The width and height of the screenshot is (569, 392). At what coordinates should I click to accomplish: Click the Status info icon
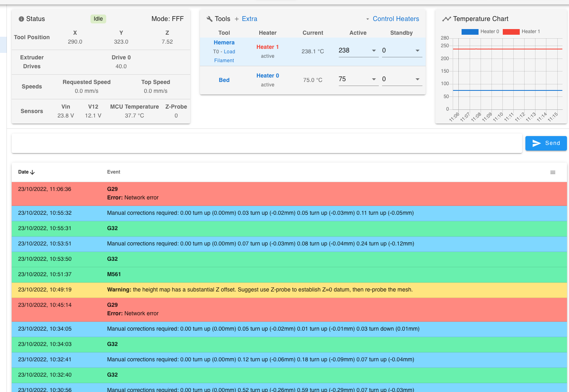(x=21, y=19)
